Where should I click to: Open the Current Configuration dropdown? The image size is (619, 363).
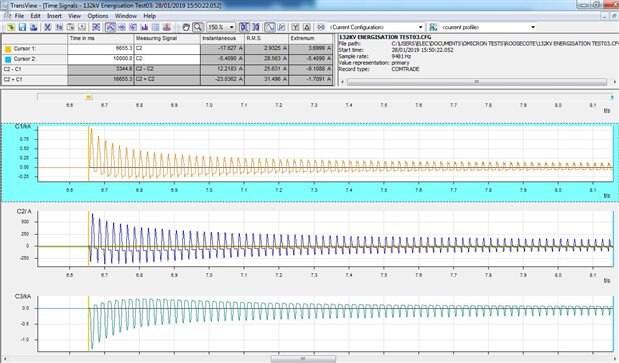pos(420,27)
